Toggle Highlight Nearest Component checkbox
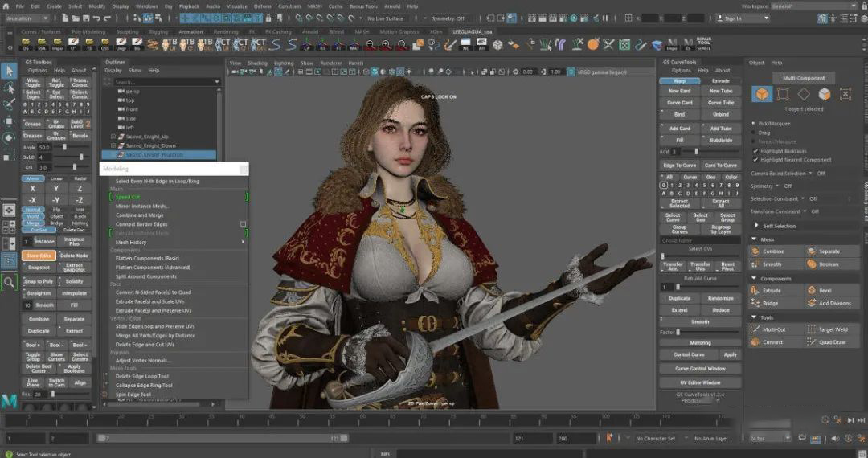Image resolution: width=868 pixels, height=458 pixels. (x=755, y=160)
